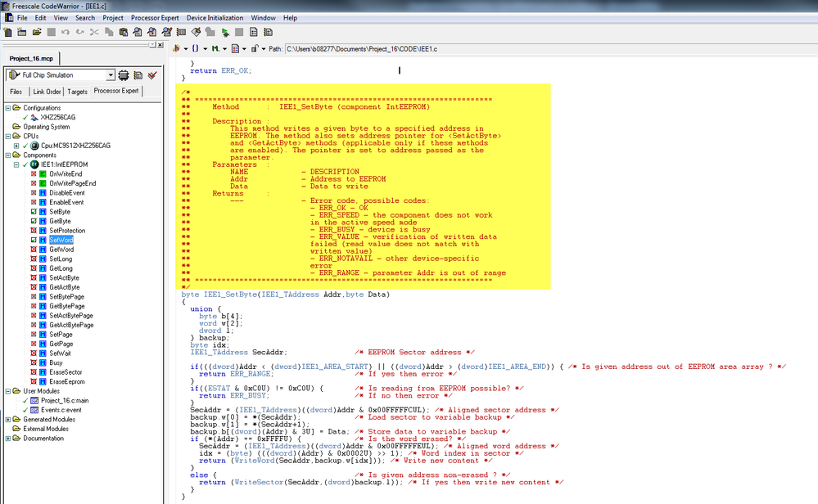Click the Target Settings chip icon
The image size is (818, 504).
click(124, 75)
